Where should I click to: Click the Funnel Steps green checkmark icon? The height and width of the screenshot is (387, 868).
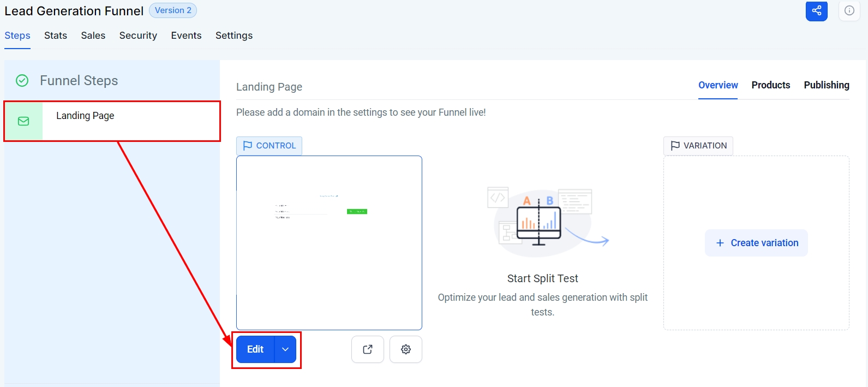(22, 81)
